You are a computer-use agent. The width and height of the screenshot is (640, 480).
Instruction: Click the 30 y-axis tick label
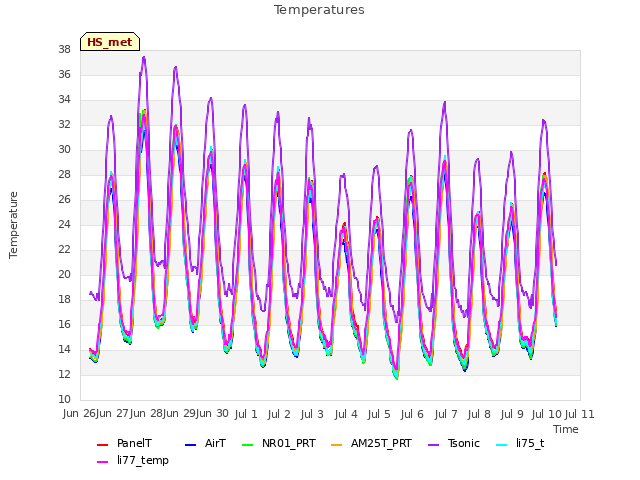point(64,150)
